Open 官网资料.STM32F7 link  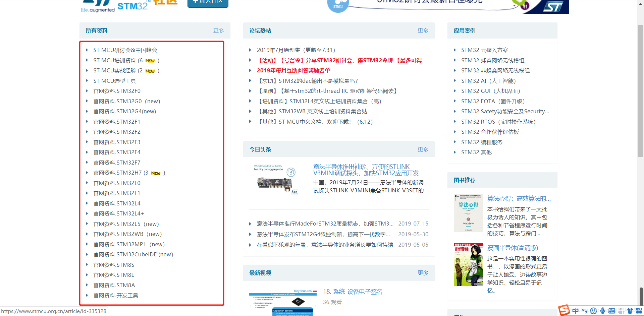[x=117, y=163]
